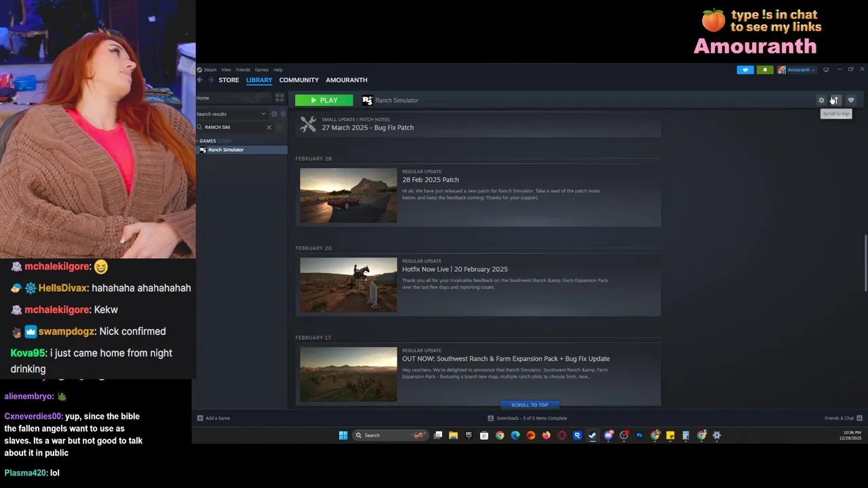Open Epic Games Launcher from taskbar
Screen dimensions: 868x488
pyautogui.click(x=469, y=435)
